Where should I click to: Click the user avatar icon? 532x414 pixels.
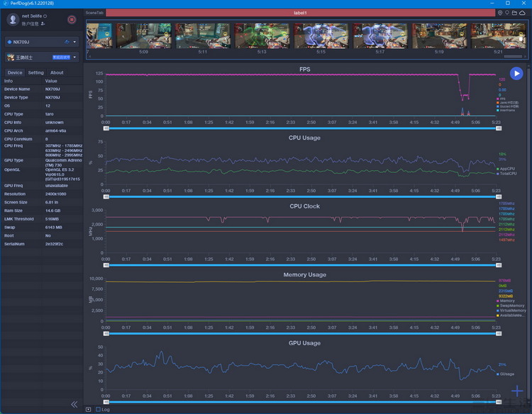point(13,19)
